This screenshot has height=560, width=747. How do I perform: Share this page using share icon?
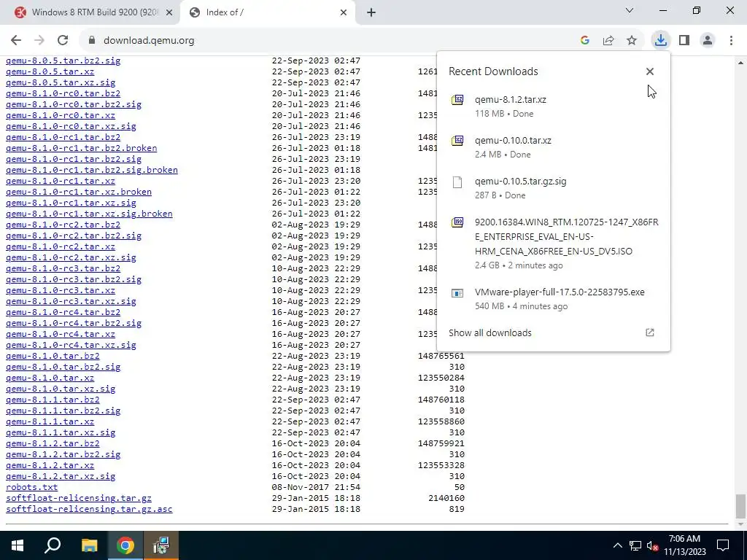(x=608, y=41)
